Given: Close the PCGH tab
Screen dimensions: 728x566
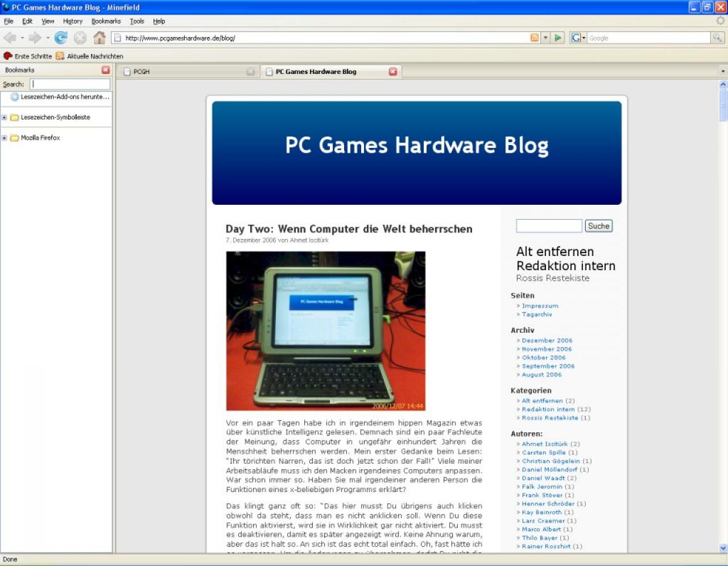Looking at the screenshot, I should [x=251, y=72].
